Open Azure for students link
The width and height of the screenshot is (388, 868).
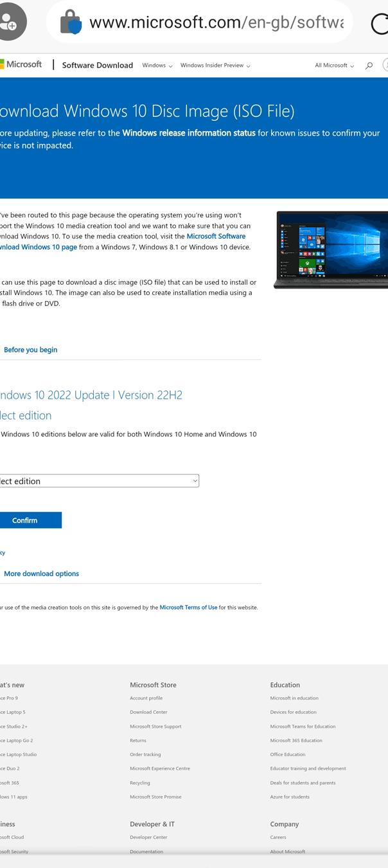290,797
